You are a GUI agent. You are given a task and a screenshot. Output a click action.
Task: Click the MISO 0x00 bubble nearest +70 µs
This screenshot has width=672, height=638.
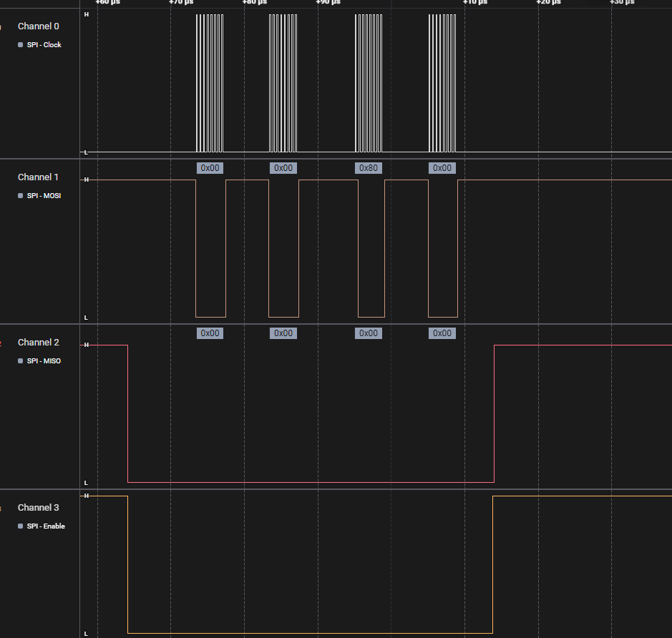[x=210, y=333]
